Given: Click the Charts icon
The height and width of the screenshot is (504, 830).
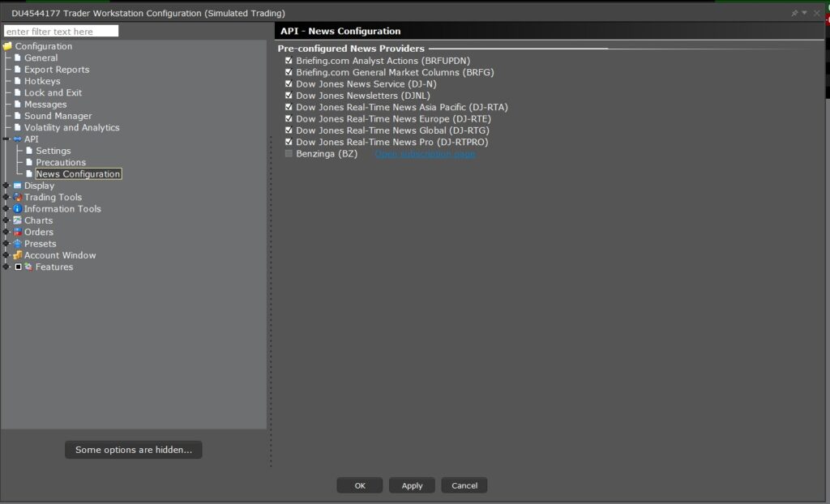Looking at the screenshot, I should [x=18, y=220].
